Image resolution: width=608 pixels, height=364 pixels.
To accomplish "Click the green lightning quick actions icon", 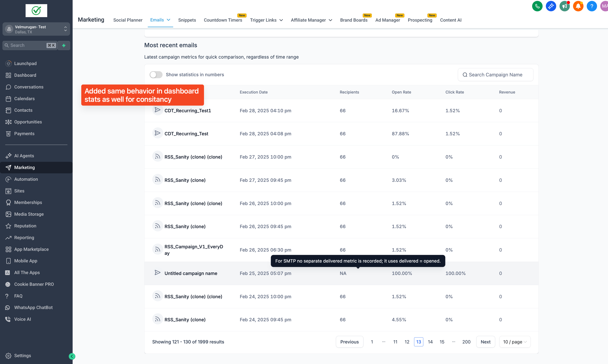I will click(64, 45).
